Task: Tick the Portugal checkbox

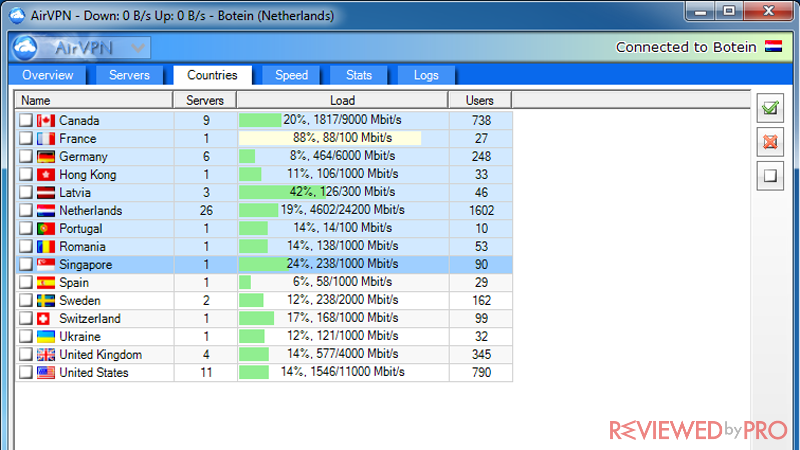Action: 26,229
